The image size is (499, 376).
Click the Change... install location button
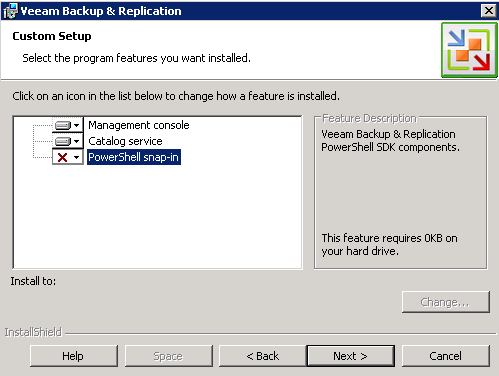click(446, 302)
